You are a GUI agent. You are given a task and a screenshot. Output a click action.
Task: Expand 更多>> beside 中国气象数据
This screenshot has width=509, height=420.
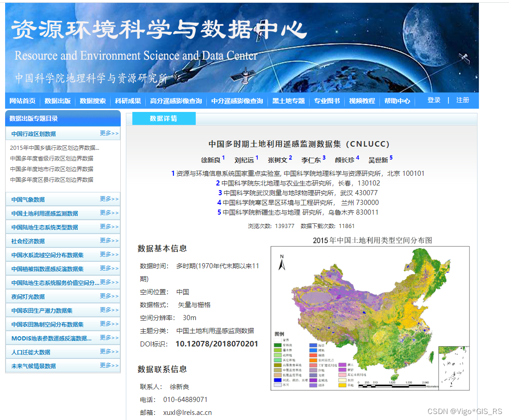click(x=109, y=198)
